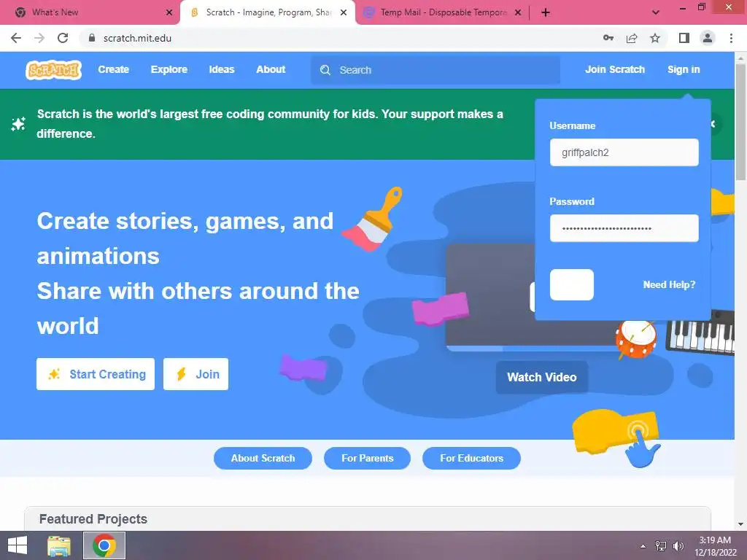
Task: Open the Ideas menu item
Action: pos(222,69)
